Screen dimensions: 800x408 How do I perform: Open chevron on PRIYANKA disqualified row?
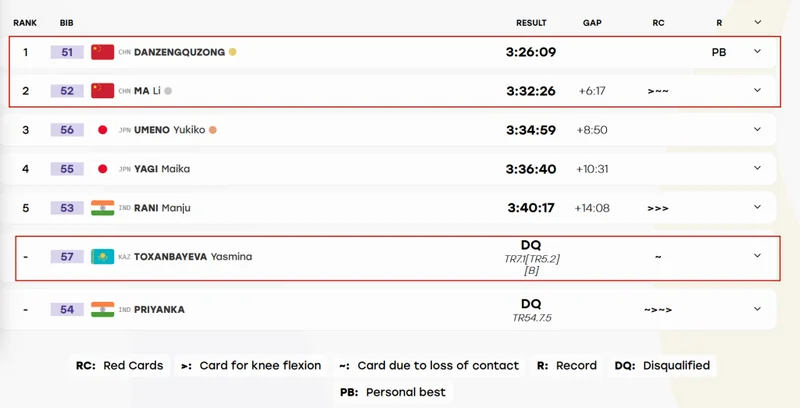(x=758, y=309)
